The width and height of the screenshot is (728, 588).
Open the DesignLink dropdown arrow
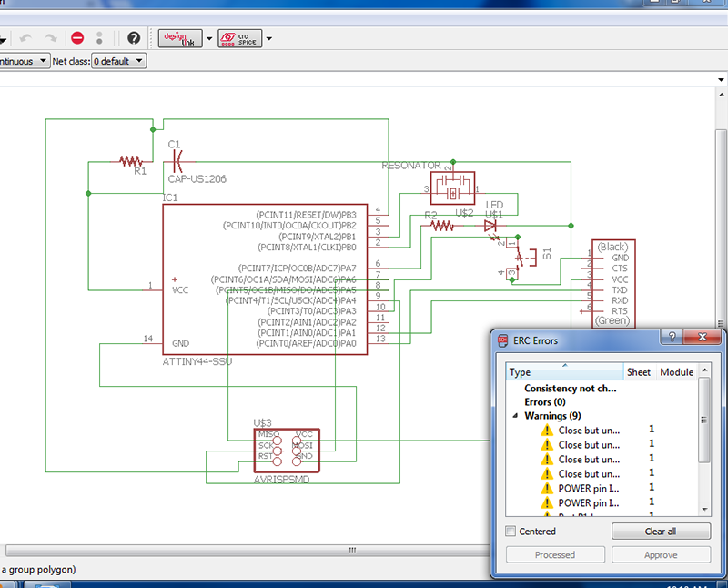[209, 38]
